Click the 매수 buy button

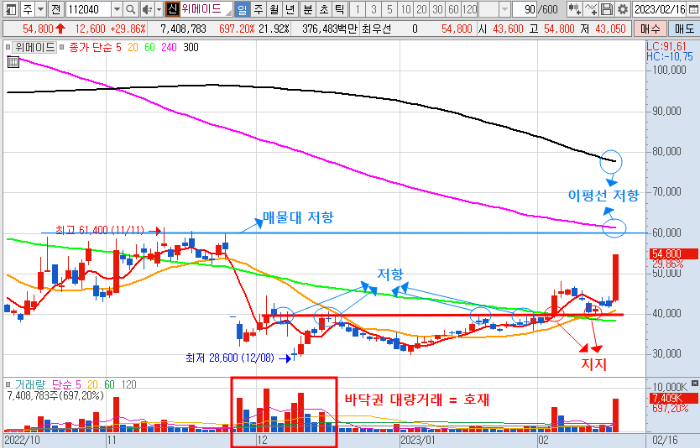(650, 29)
